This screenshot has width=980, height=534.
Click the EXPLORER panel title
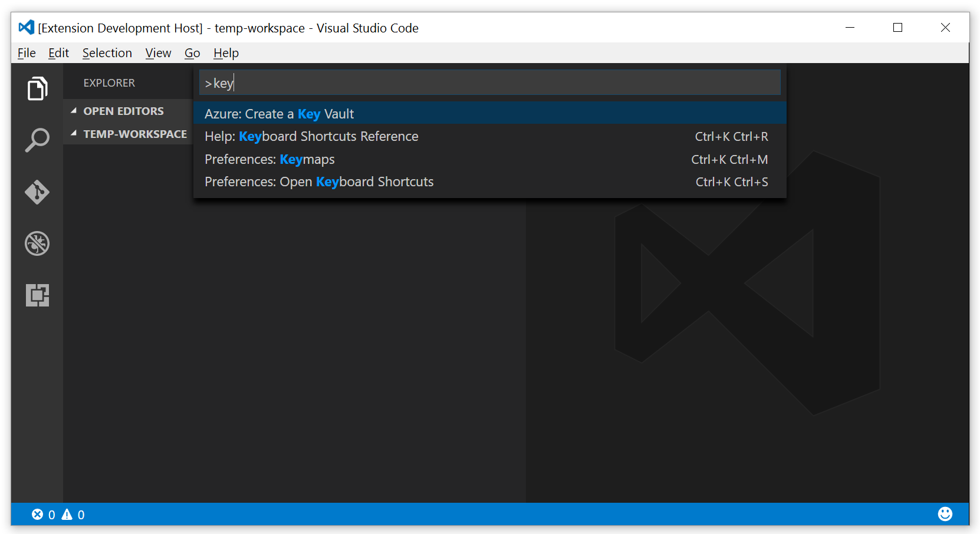pos(109,83)
